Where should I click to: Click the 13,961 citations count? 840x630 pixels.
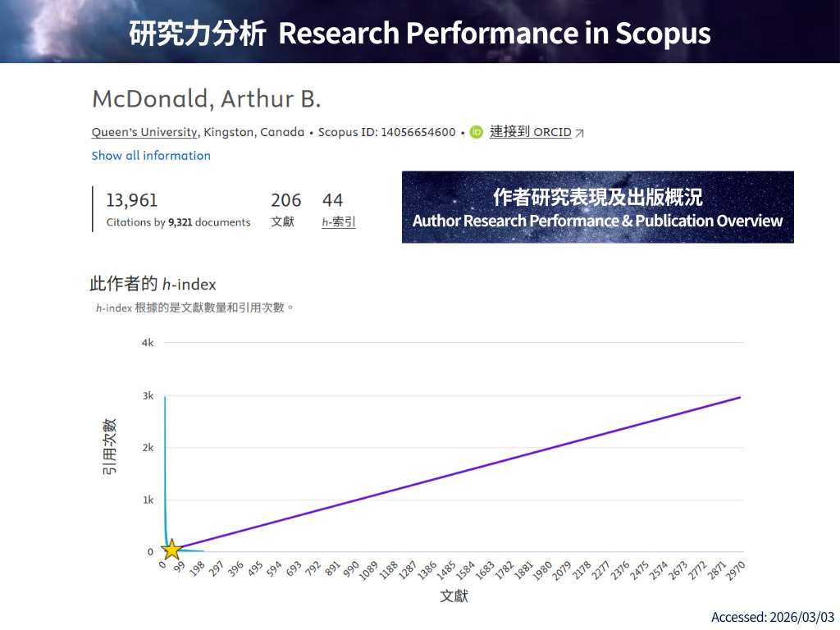(x=132, y=200)
